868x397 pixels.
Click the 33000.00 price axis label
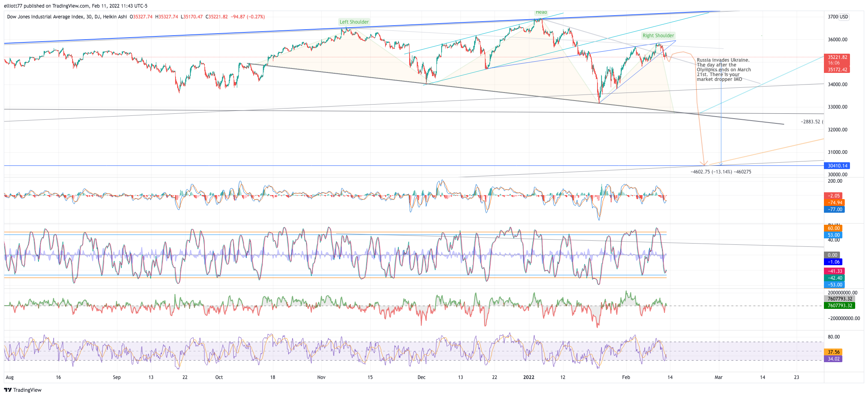click(838, 107)
